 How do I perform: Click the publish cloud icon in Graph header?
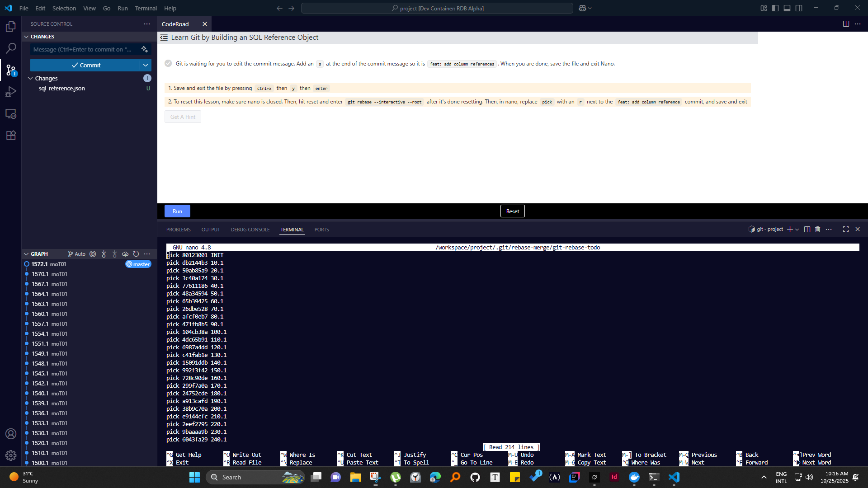pos(125,254)
